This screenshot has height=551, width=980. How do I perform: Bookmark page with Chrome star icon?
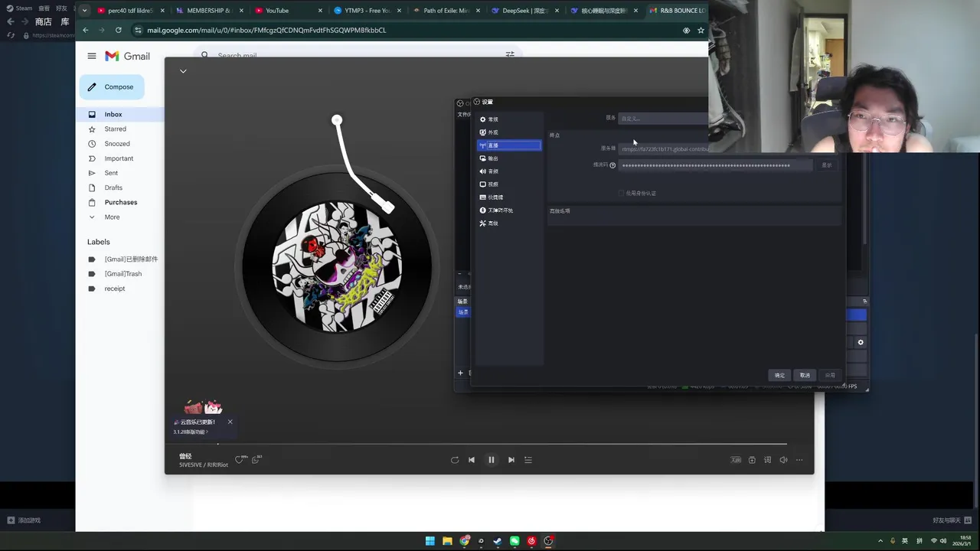click(x=701, y=30)
